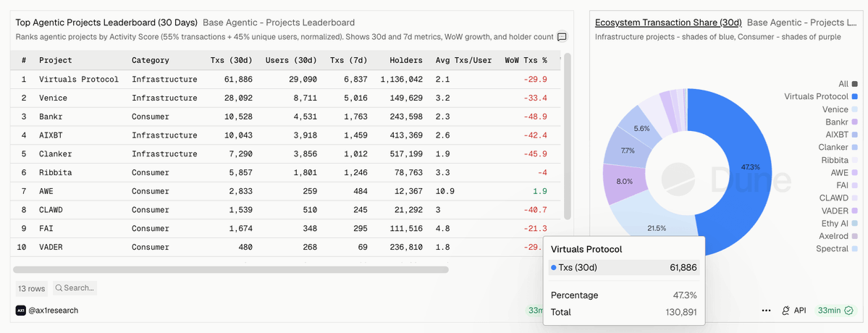The image size is (868, 333).
Task: Select the Bankr project cell
Action: [51, 117]
